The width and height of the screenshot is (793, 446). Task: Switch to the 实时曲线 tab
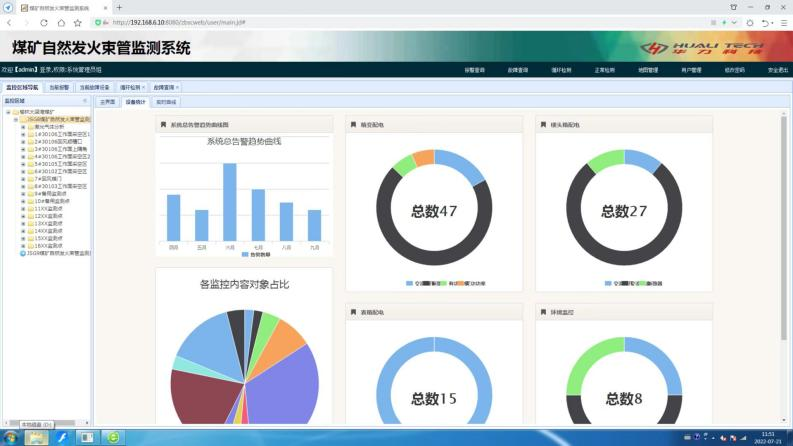click(x=165, y=102)
